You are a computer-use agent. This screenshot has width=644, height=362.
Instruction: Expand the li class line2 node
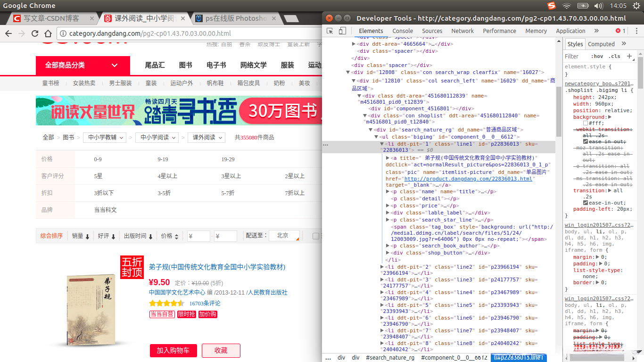coord(382,267)
